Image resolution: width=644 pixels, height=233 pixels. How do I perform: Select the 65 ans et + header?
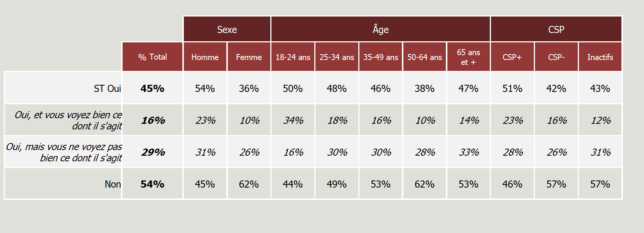coord(468,57)
